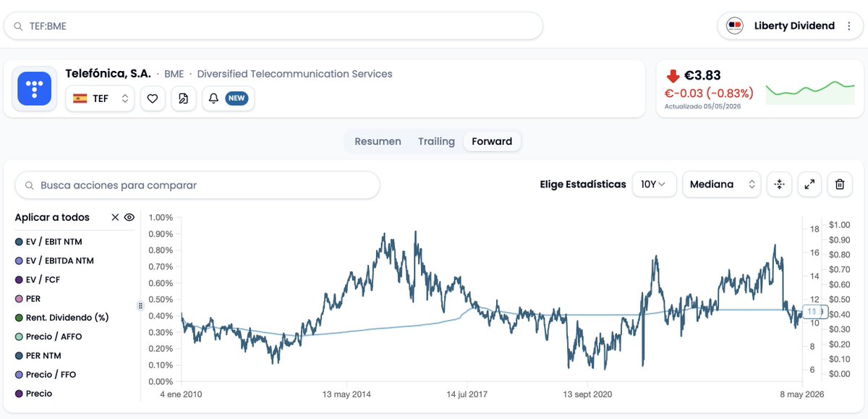Toggle EV / EBITDA NTM metric

click(54, 261)
